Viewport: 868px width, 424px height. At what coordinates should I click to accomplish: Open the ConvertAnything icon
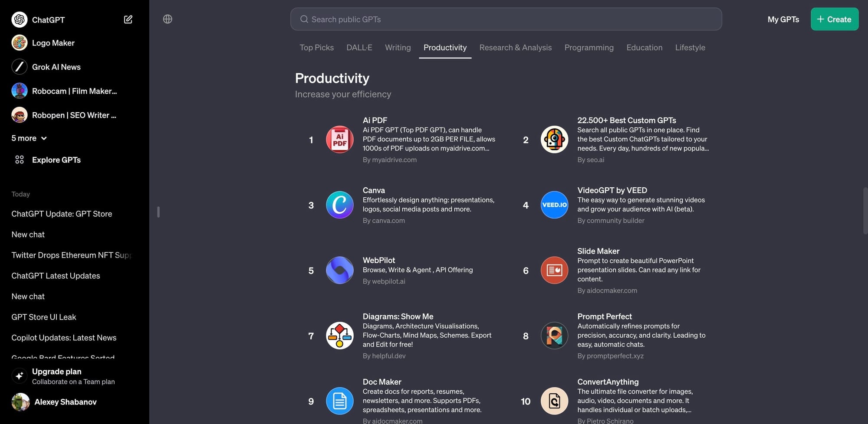[x=554, y=401]
